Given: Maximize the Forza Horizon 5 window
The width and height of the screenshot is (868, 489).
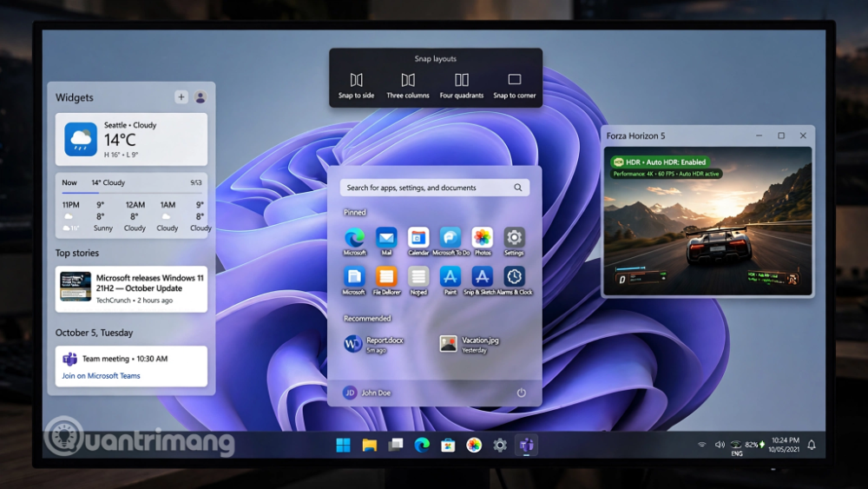Looking at the screenshot, I should pyautogui.click(x=781, y=135).
